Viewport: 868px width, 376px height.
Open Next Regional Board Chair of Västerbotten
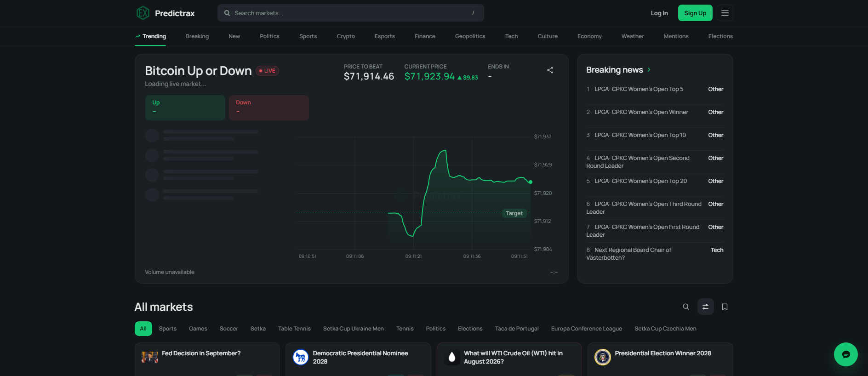pos(629,254)
